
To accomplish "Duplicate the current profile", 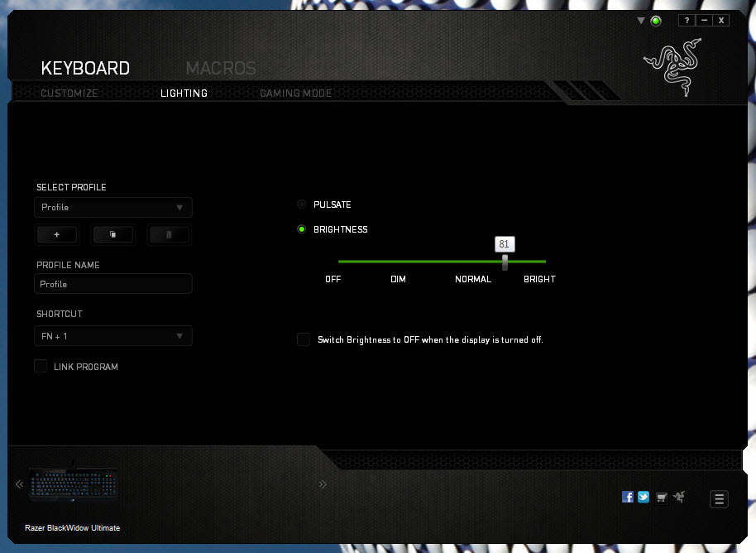I will coord(112,234).
